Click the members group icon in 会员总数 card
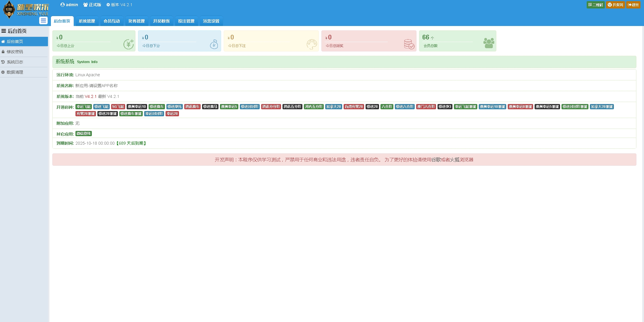The height and width of the screenshot is (322, 644). tap(489, 43)
